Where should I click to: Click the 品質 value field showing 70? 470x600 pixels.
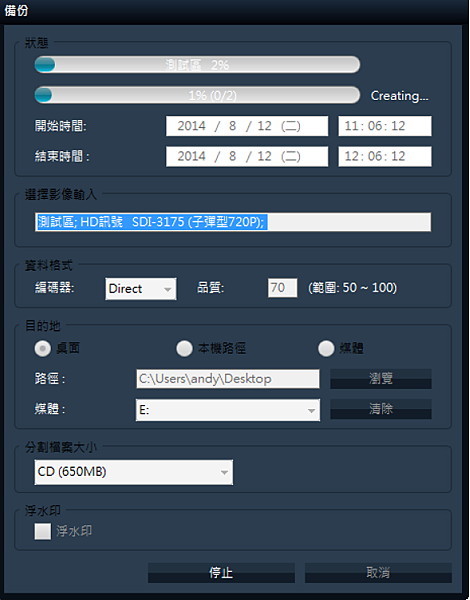pos(282,288)
